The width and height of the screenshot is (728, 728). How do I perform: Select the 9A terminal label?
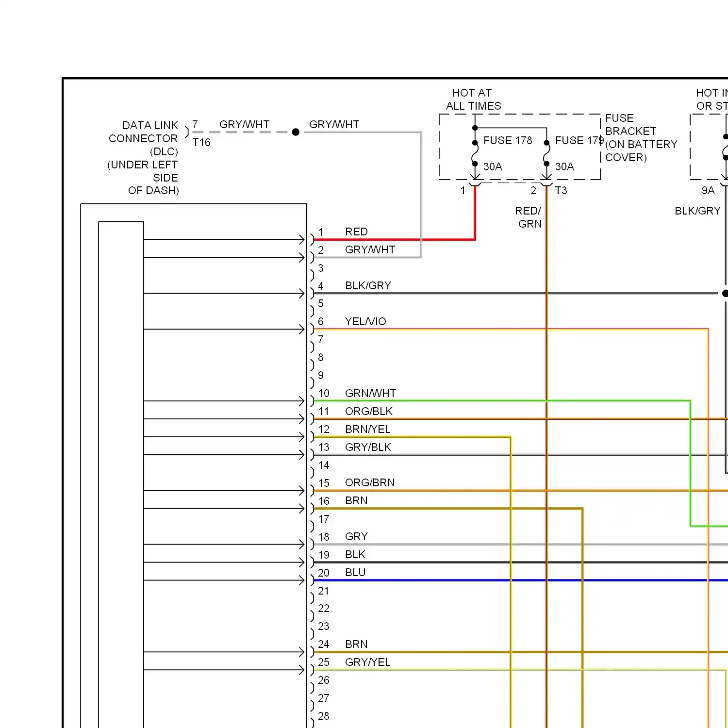708,190
